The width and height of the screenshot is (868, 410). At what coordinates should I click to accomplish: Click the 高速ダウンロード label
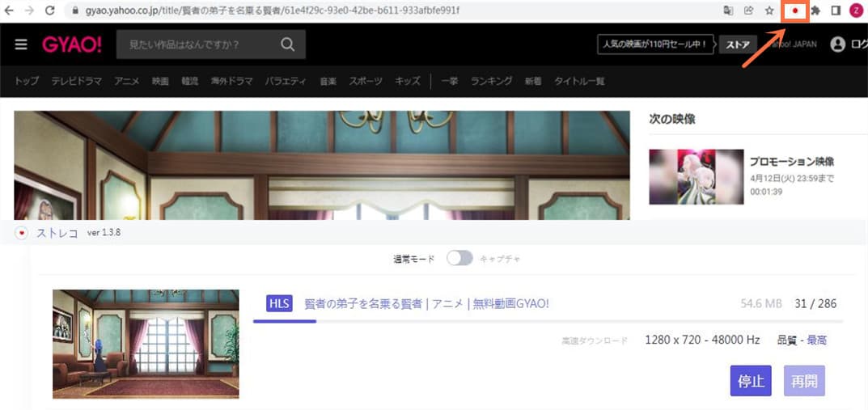(x=595, y=340)
